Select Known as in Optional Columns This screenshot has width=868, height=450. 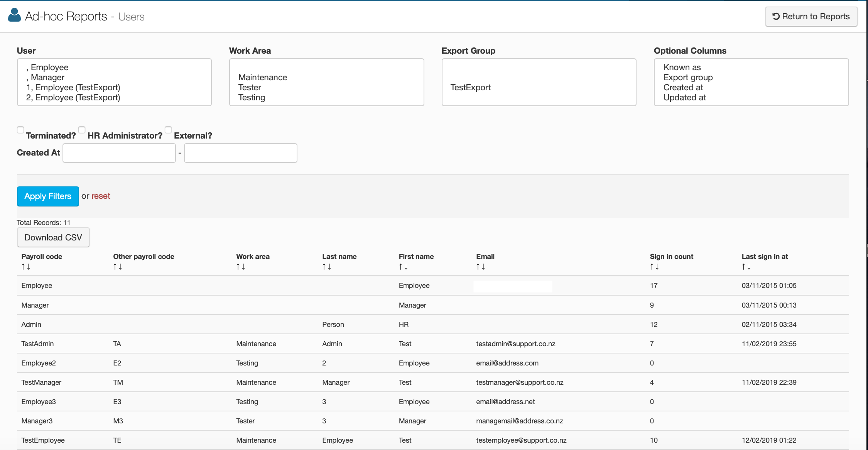682,68
